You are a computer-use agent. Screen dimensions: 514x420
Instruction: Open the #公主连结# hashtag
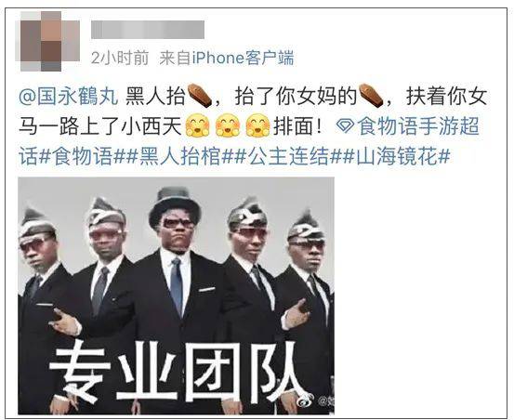coord(287,156)
